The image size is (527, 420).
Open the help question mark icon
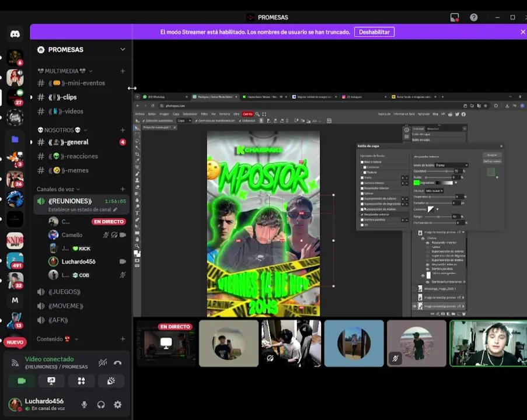pyautogui.click(x=473, y=17)
